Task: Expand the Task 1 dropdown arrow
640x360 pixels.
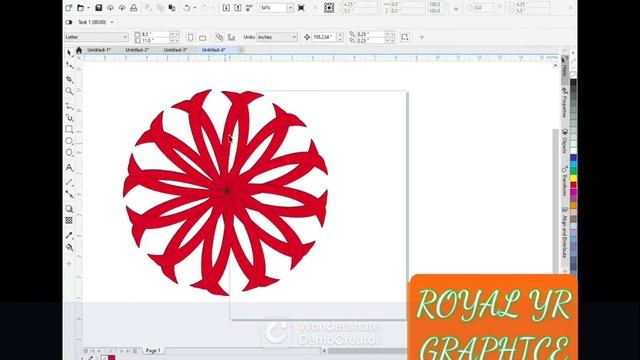Action: (112, 22)
